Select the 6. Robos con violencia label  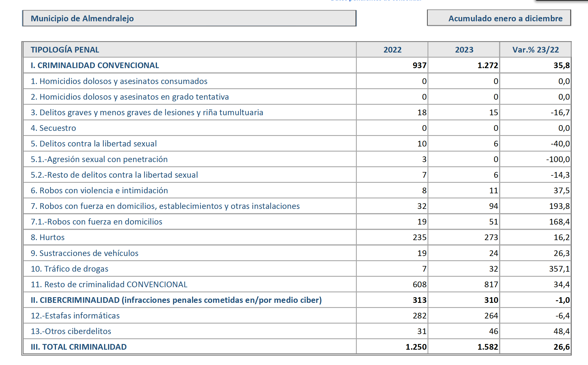click(99, 190)
